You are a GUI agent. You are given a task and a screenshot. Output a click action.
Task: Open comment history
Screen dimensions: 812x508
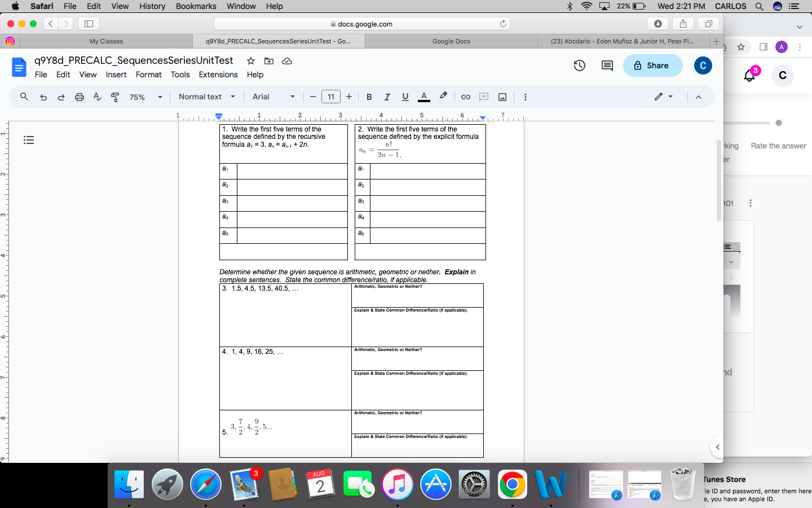(606, 65)
